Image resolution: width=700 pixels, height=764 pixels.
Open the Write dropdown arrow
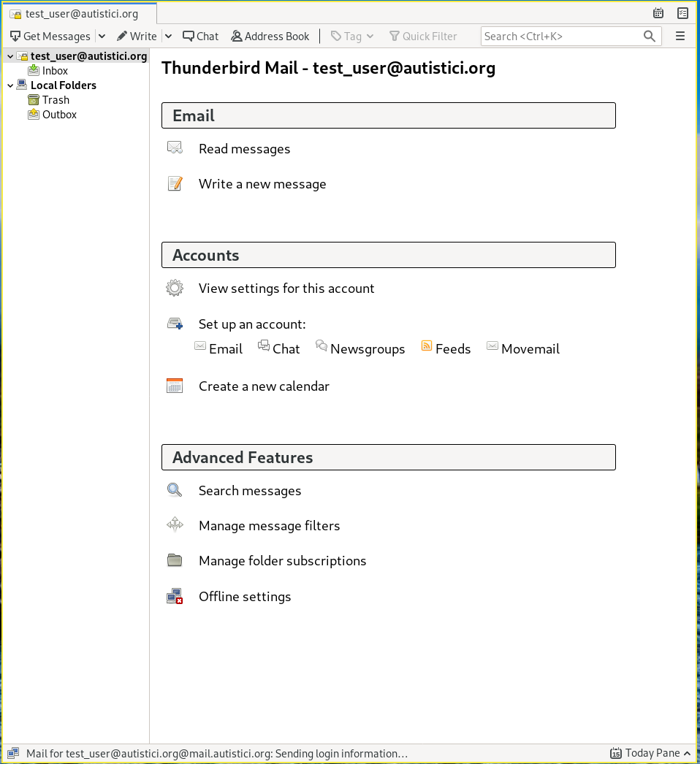click(168, 36)
